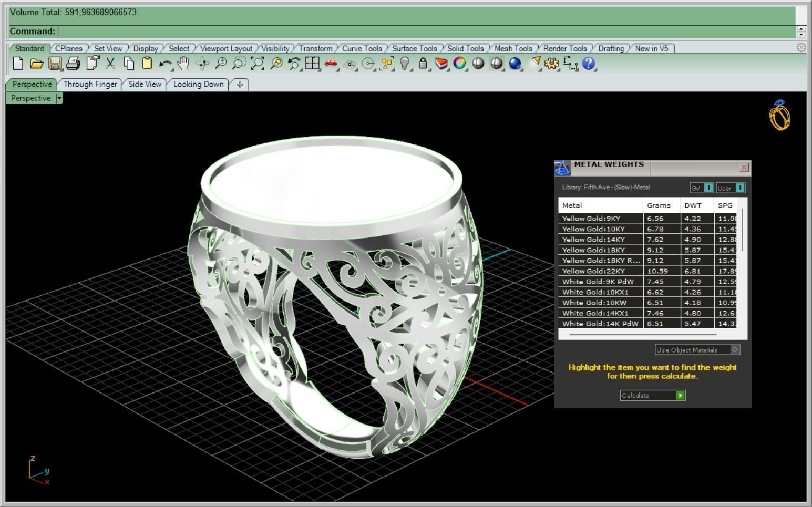Select the Zoom Dynamic magnifier tool
Viewport: 812px width, 507px height.
point(221,64)
